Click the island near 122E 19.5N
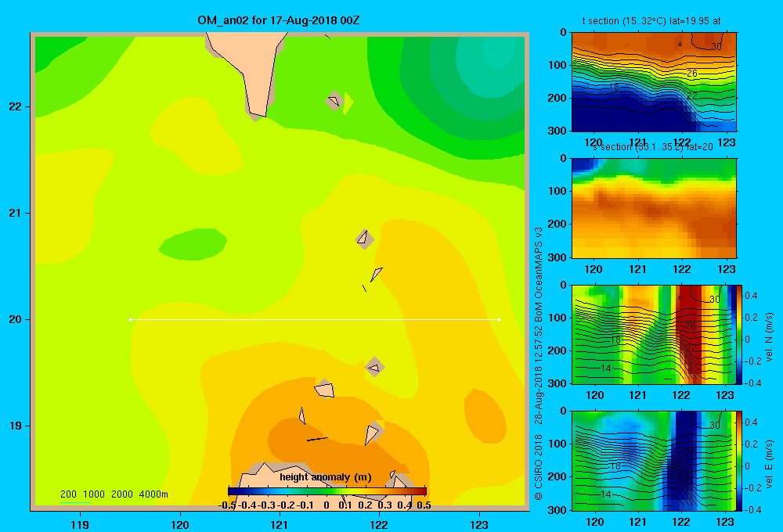 [374, 368]
